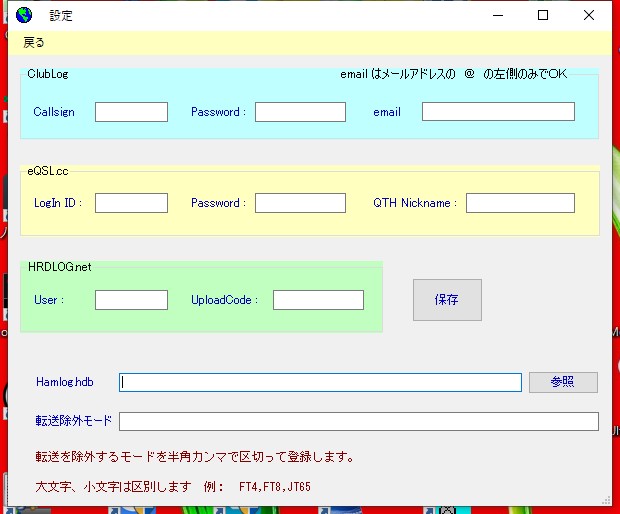Minimize the 設定 window
This screenshot has width=620, height=514.
(498, 15)
